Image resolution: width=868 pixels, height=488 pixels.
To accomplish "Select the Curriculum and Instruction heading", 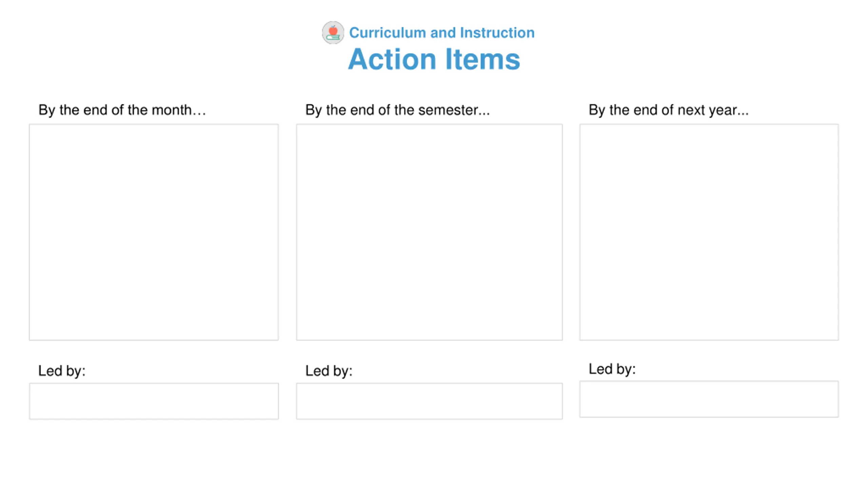I will (442, 33).
